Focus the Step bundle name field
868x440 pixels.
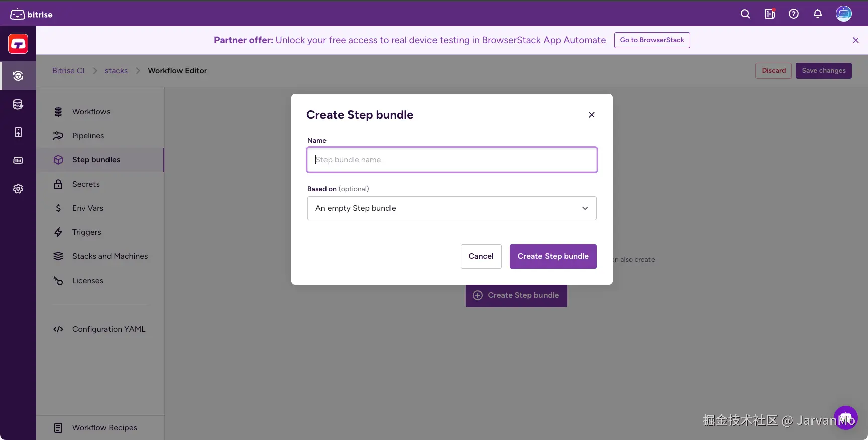[452, 160]
